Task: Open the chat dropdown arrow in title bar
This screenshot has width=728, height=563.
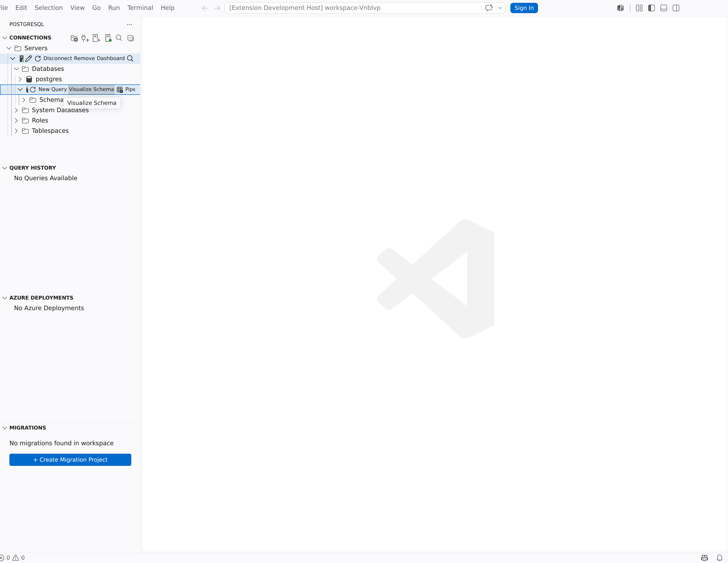Action: tap(500, 8)
